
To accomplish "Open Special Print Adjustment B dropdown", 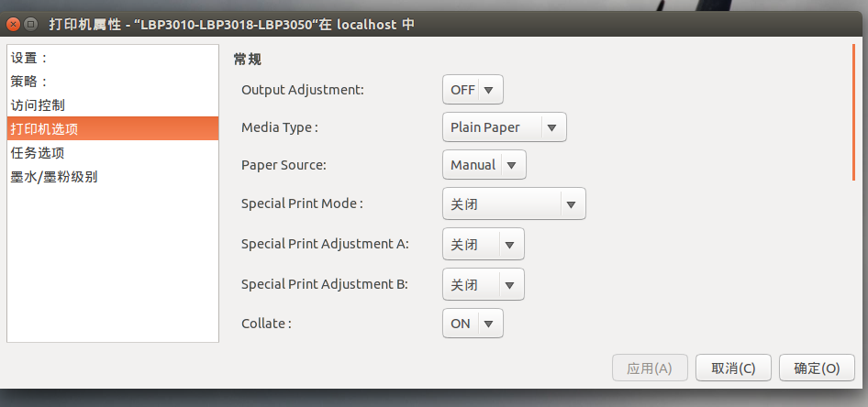I will [484, 285].
